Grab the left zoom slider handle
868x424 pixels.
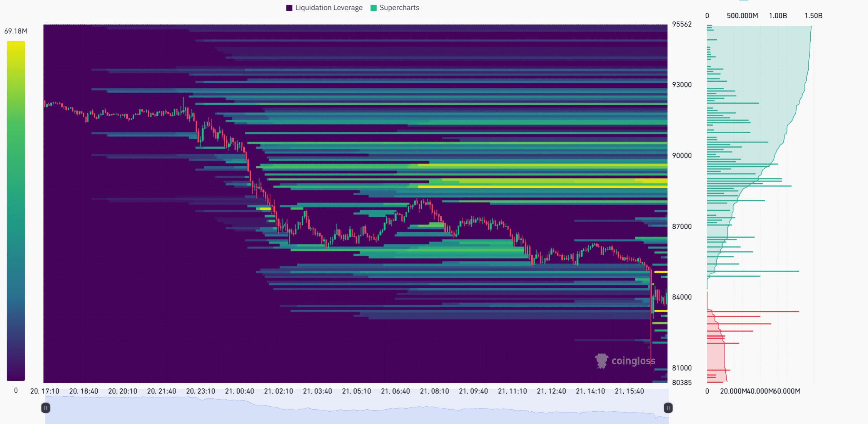pyautogui.click(x=45, y=408)
